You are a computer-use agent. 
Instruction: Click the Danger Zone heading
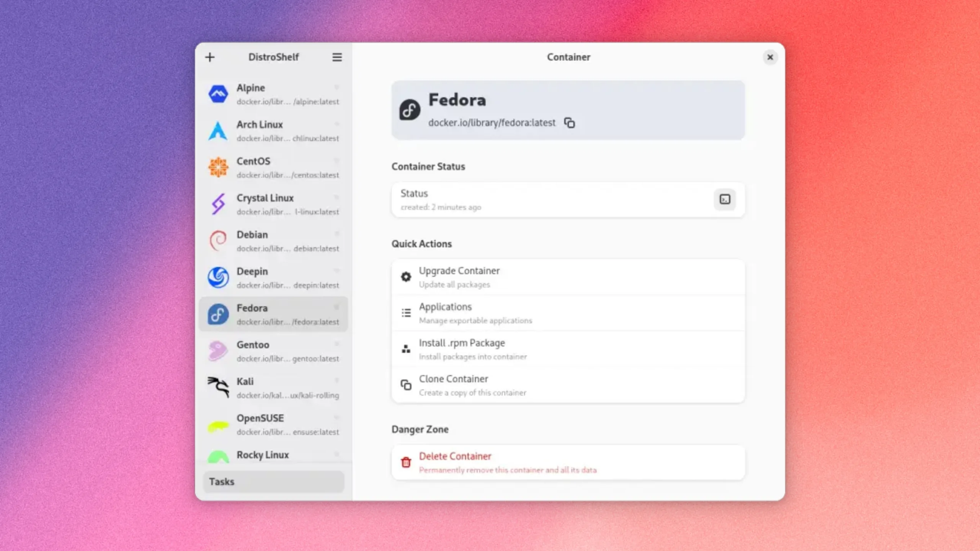click(420, 429)
